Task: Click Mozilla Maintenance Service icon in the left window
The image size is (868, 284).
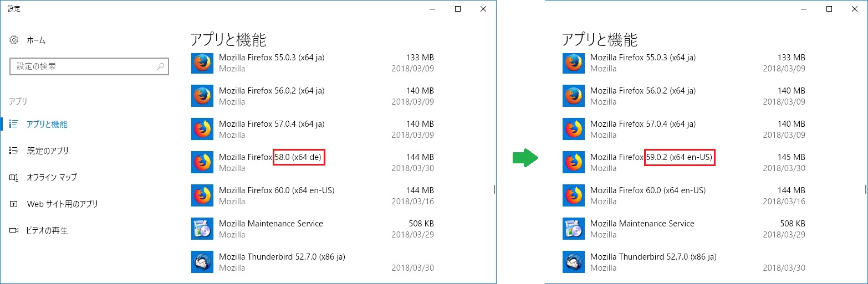Action: (202, 229)
